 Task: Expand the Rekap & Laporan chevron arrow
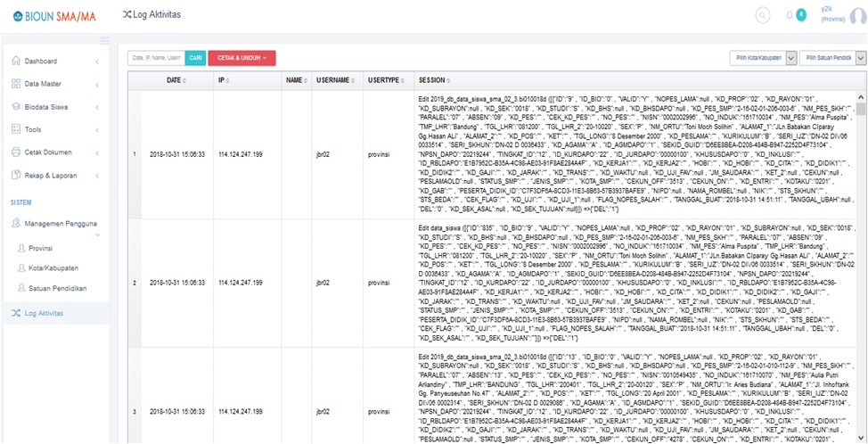[97, 176]
